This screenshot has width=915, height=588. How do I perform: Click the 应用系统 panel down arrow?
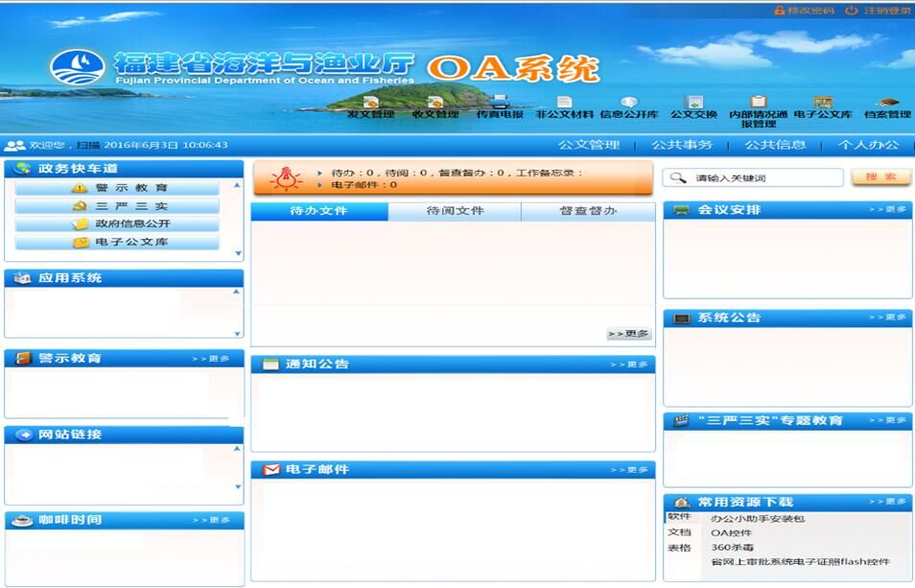[x=238, y=334]
